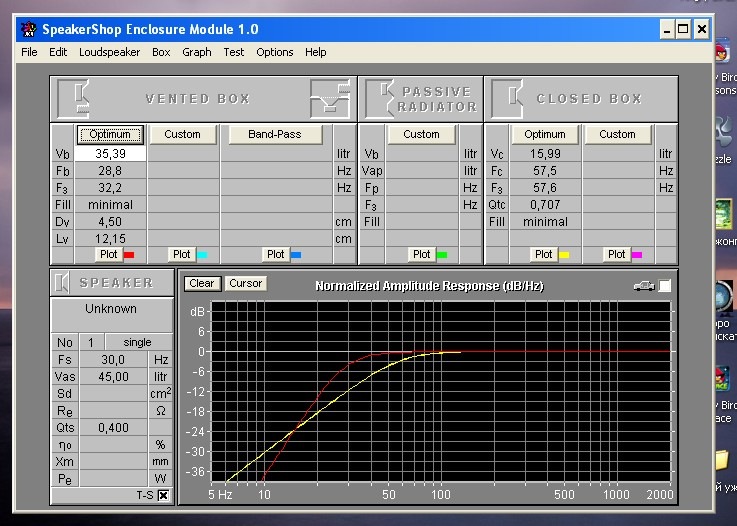Click the closed box Optimum button
The width and height of the screenshot is (737, 526).
click(x=545, y=134)
